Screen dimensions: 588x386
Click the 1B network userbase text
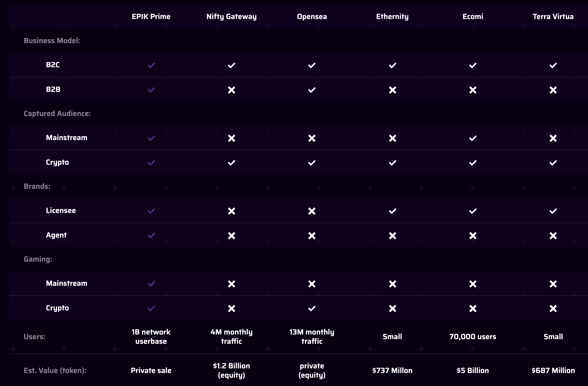(151, 337)
